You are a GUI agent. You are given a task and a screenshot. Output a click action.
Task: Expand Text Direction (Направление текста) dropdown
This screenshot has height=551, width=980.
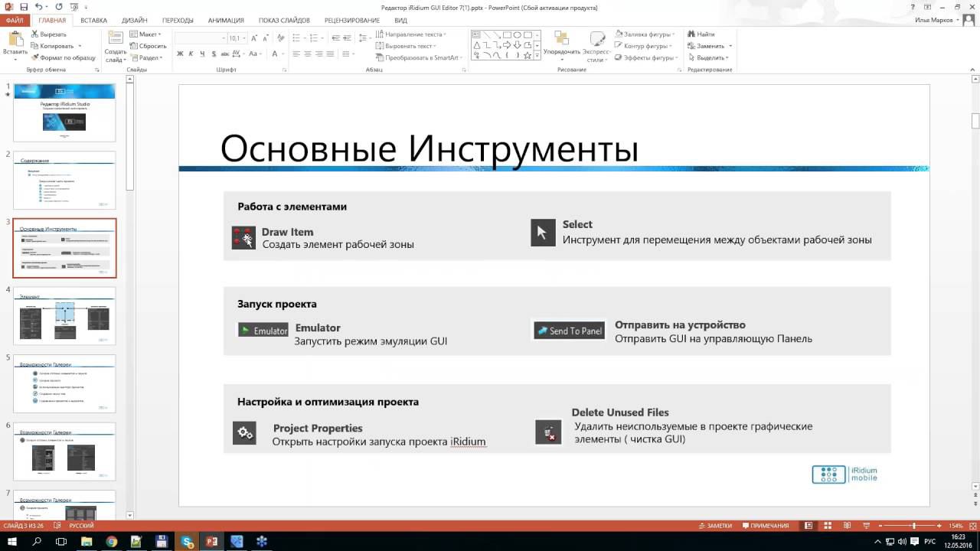411,34
